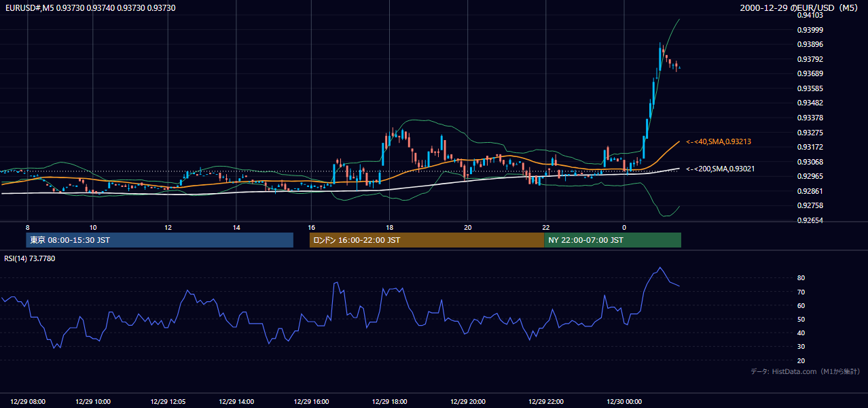Click the 12/29 16:00 bottom time label
The image size is (868, 408).
(311, 402)
